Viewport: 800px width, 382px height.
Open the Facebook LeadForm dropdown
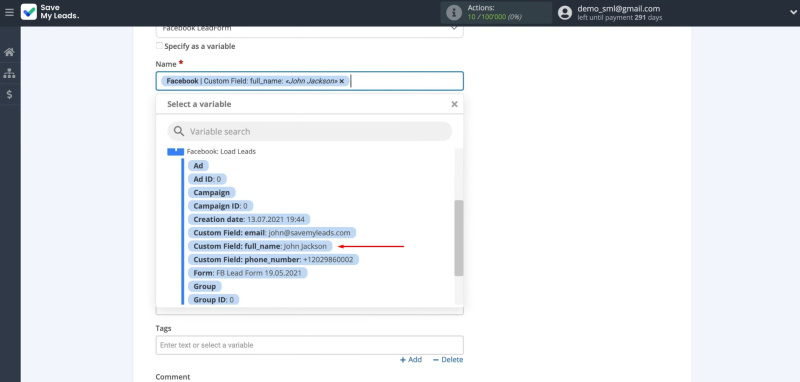pyautogui.click(x=309, y=30)
